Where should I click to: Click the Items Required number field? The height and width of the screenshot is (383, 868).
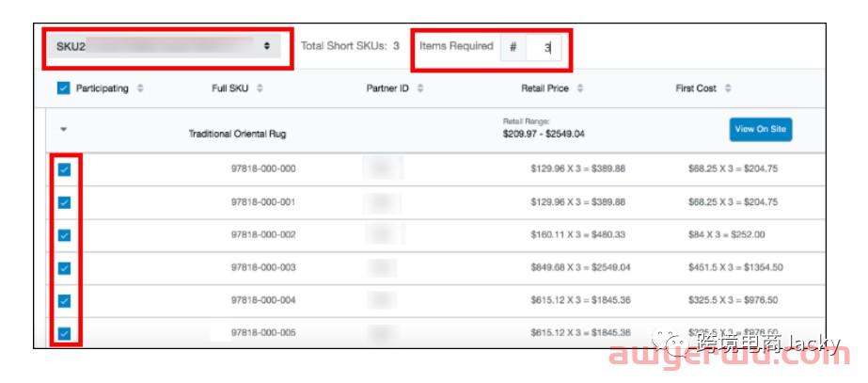[x=544, y=47]
